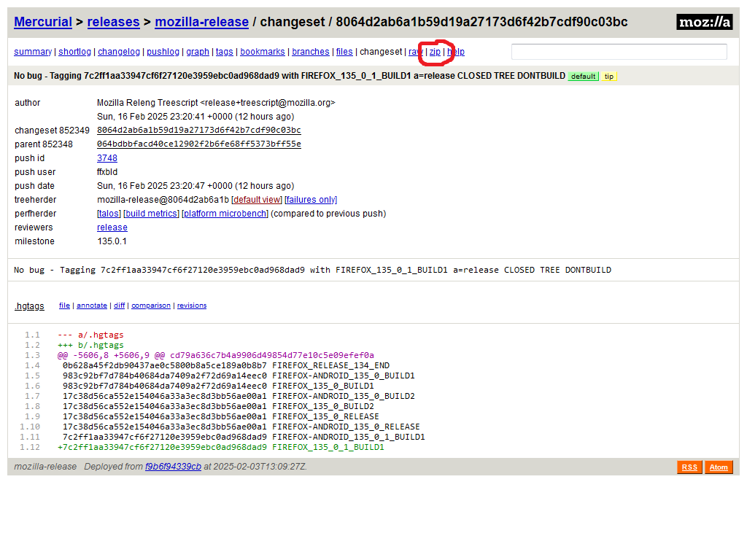Annotate the .hgtags file

pyautogui.click(x=92, y=306)
